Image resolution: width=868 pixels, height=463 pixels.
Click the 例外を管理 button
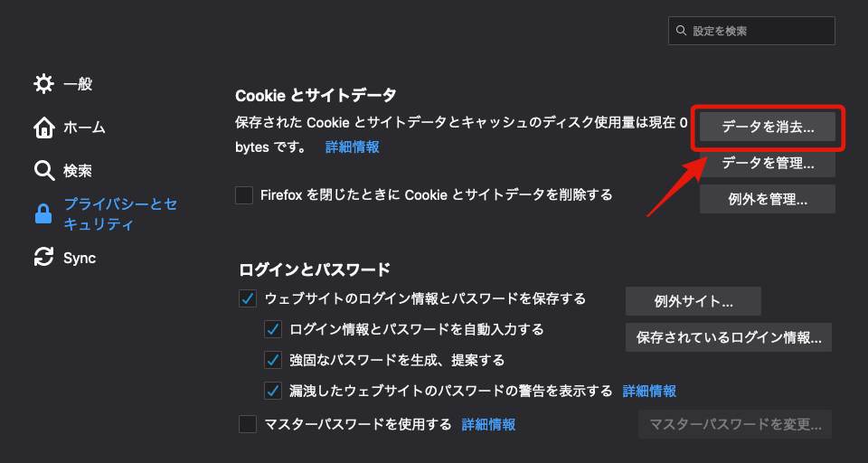pos(768,199)
